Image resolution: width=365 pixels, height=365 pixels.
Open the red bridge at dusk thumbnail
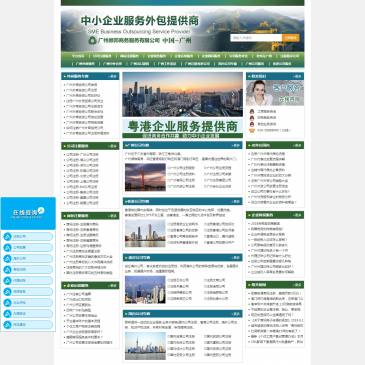tap(145, 177)
